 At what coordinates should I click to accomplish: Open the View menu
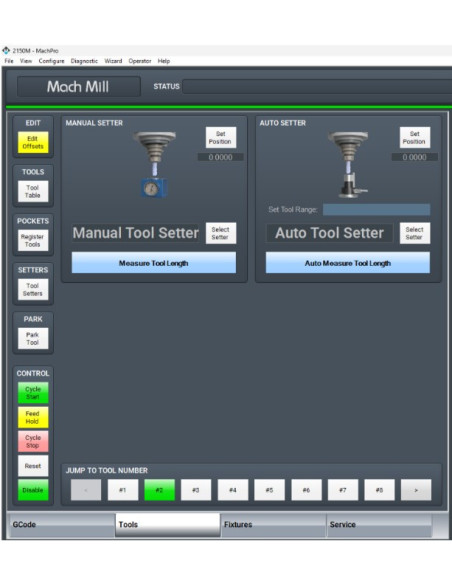click(26, 61)
